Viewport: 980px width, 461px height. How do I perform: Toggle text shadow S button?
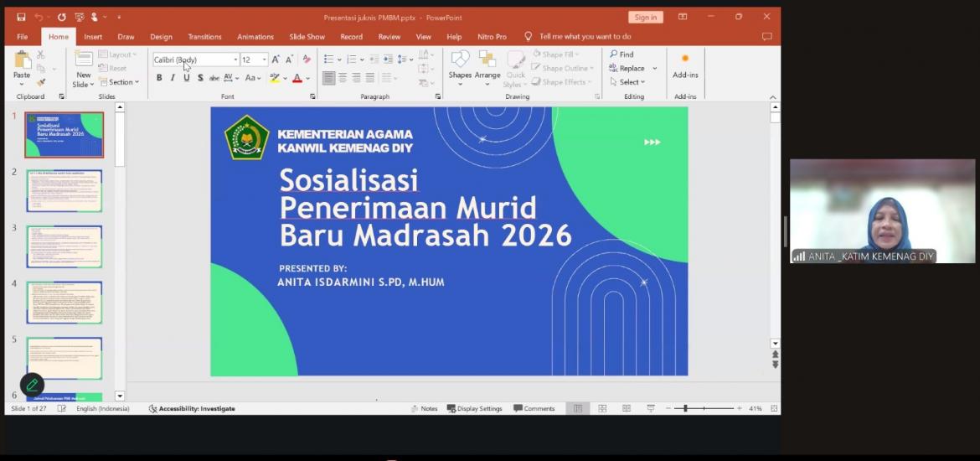tap(200, 78)
